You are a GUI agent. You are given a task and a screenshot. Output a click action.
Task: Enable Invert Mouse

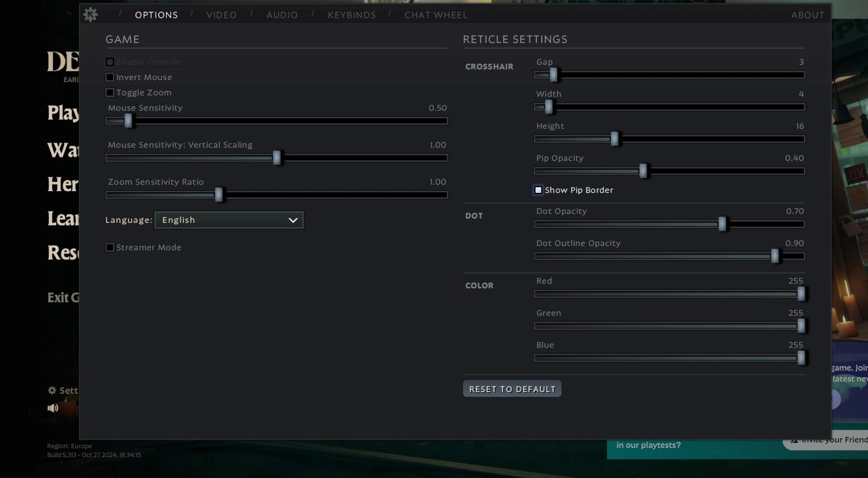pos(110,77)
